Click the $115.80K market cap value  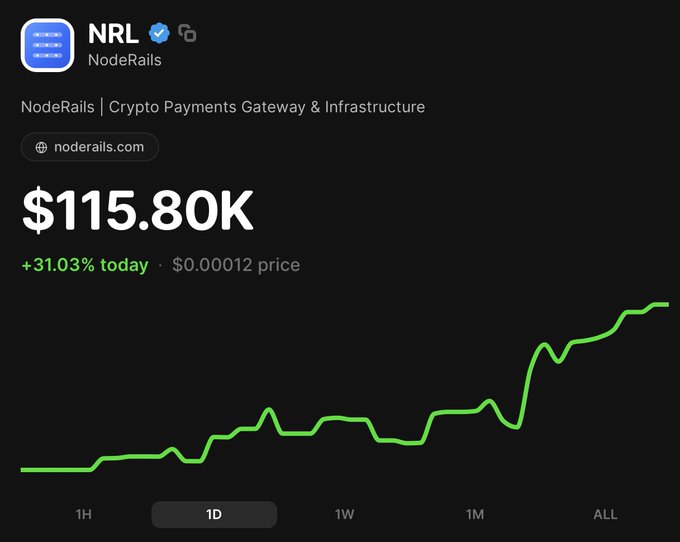[138, 210]
